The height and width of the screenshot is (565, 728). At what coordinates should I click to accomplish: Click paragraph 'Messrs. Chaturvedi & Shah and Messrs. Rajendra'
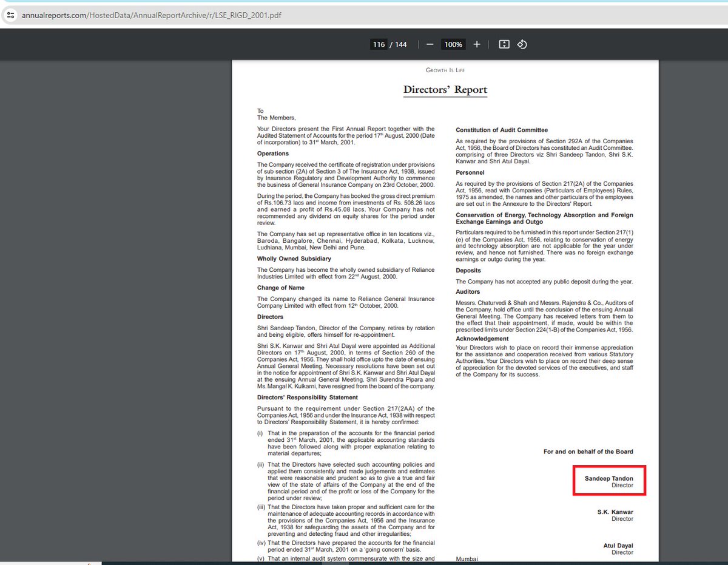coord(544,316)
